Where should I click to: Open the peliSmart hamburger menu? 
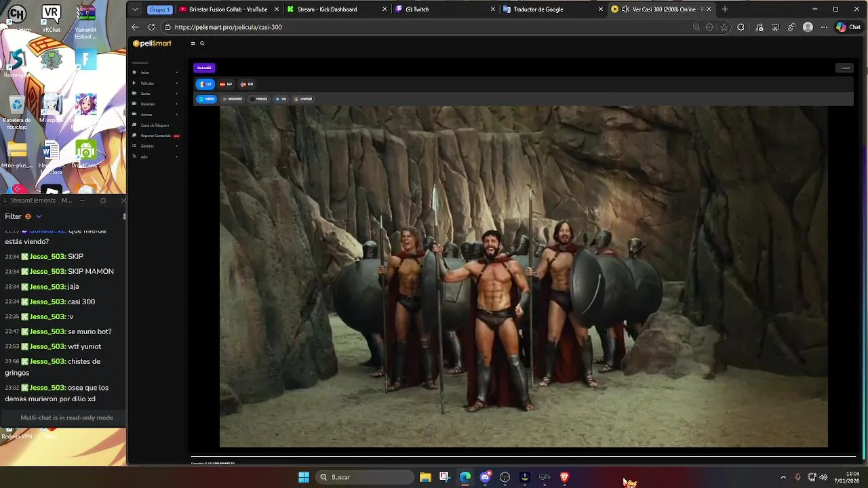(193, 43)
